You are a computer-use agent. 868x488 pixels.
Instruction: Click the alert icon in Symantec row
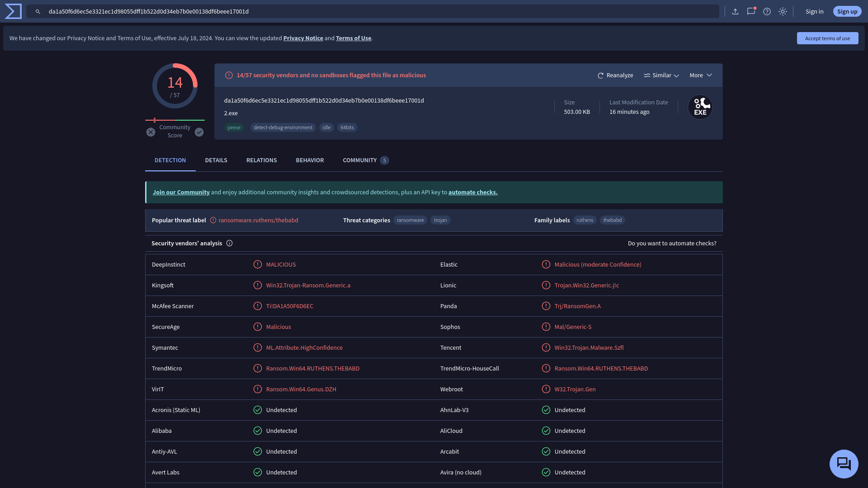(x=258, y=348)
